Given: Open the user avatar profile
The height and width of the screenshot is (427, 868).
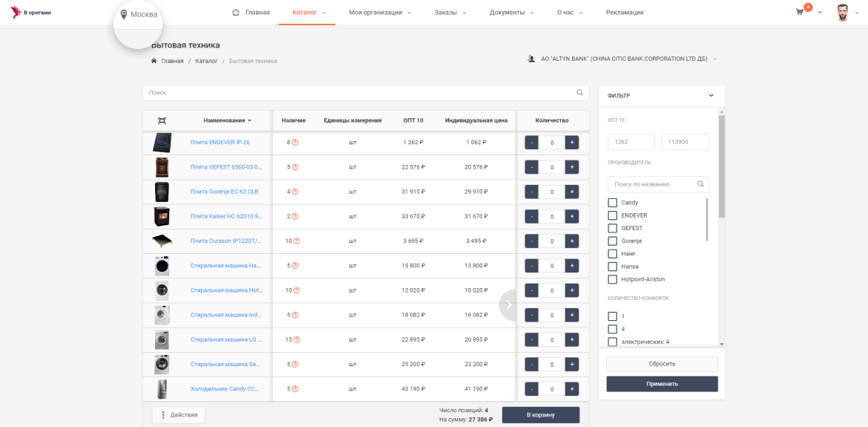Looking at the screenshot, I should 843,12.
